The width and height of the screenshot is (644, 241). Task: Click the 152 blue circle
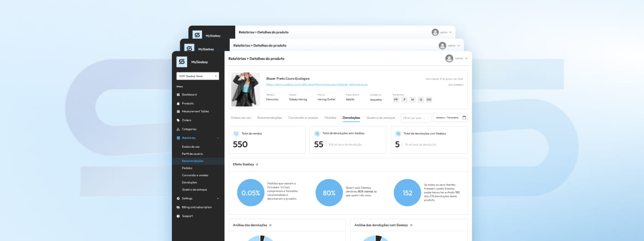click(x=408, y=192)
